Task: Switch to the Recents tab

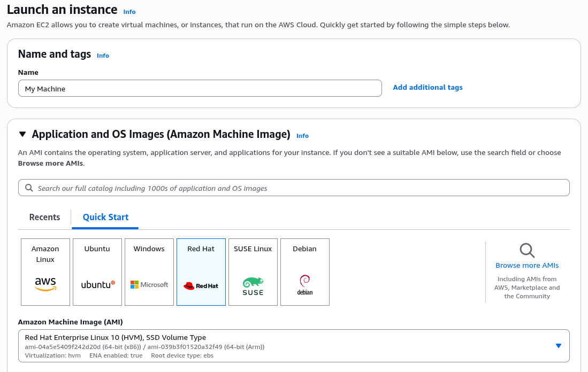Action: [44, 217]
